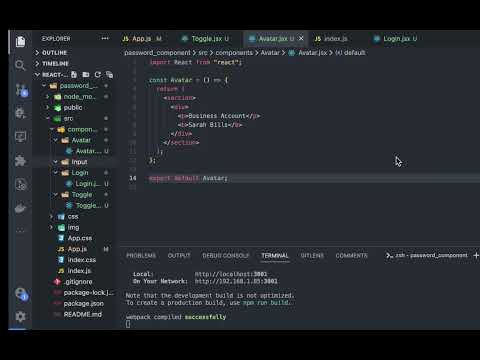480x360 pixels.
Task: Select zsh password_component terminal instance
Action: click(427, 255)
